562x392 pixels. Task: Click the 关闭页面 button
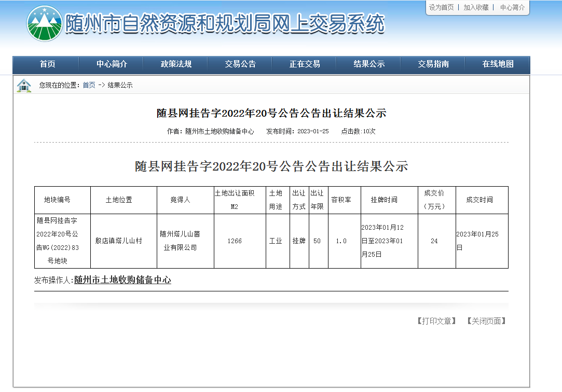(x=486, y=321)
